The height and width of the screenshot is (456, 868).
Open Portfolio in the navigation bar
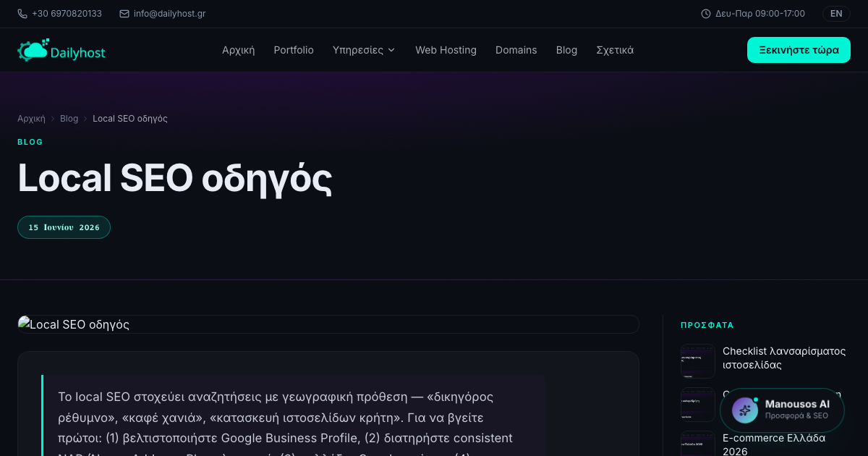tap(294, 50)
